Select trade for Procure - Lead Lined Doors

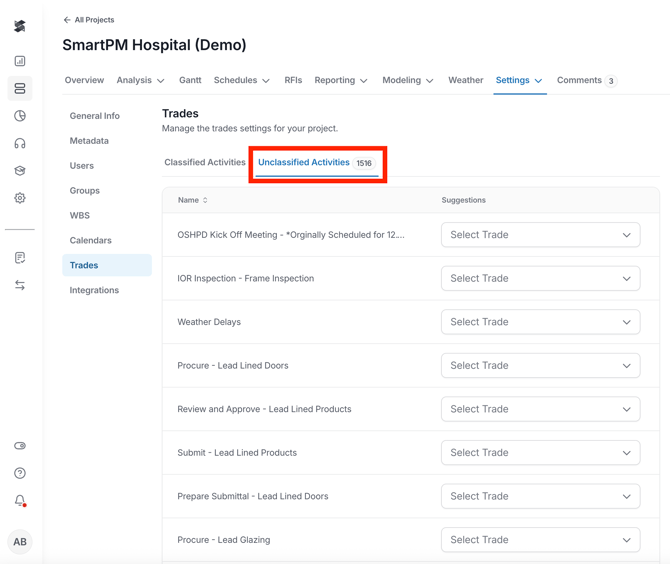click(541, 365)
